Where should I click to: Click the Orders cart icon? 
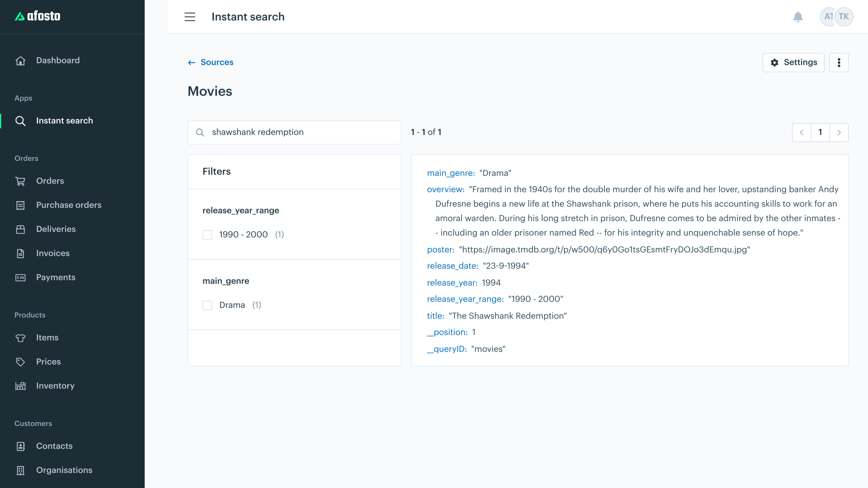click(20, 181)
